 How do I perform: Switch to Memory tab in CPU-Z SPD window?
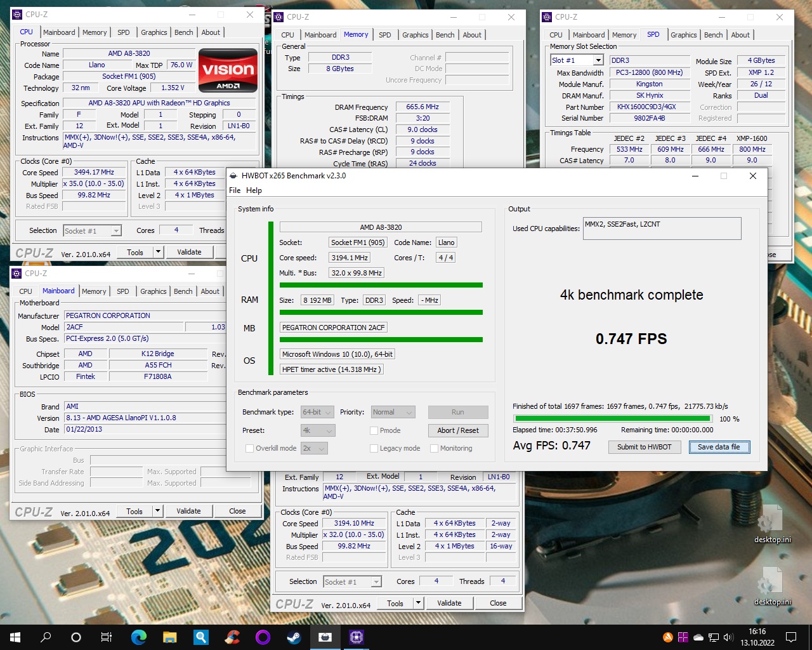click(624, 35)
